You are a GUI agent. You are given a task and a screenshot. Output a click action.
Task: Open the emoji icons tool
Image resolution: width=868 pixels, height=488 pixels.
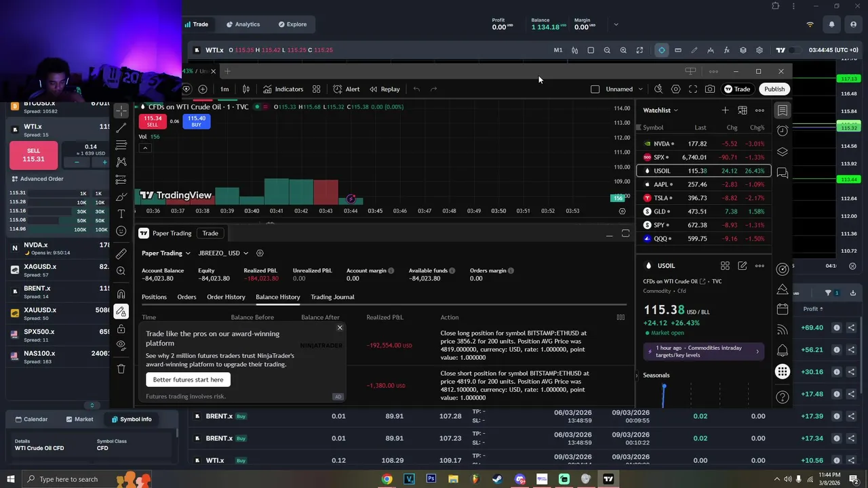tap(121, 231)
